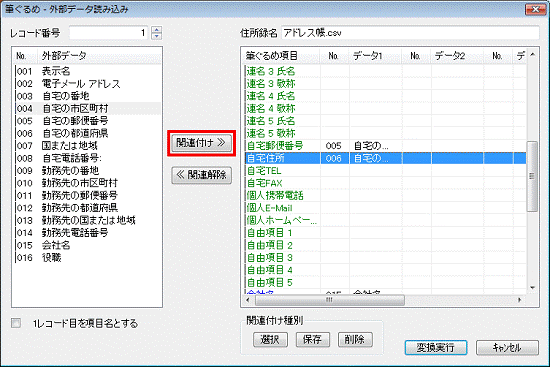Select row 003 自宅の番地
This screenshot has height=367, width=550.
click(87, 96)
